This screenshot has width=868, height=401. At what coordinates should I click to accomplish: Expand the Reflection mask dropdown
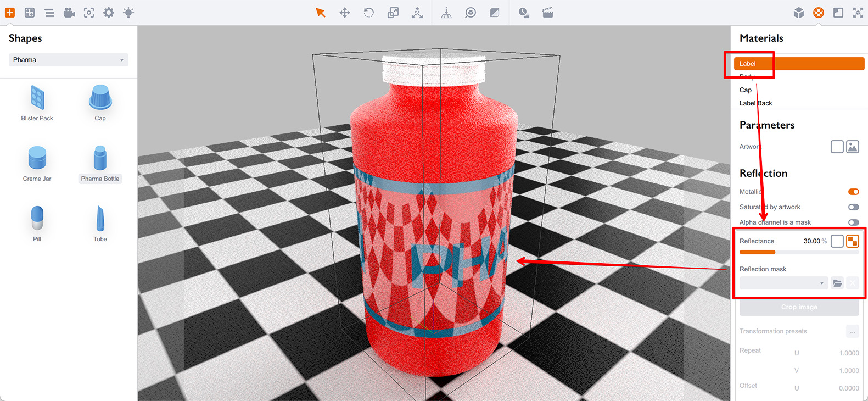783,283
